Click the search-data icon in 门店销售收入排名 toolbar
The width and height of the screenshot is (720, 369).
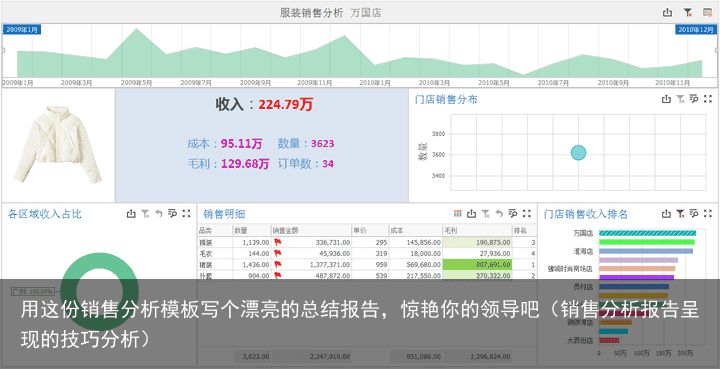click(x=694, y=213)
